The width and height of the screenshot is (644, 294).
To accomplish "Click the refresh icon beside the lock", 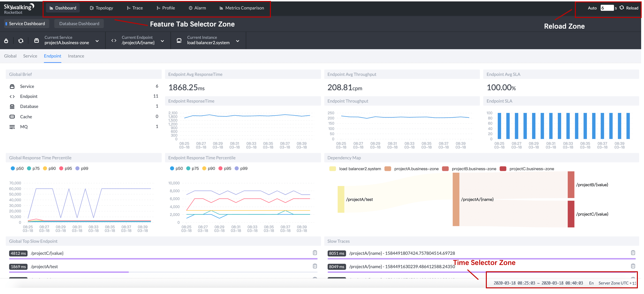I will (x=21, y=41).
